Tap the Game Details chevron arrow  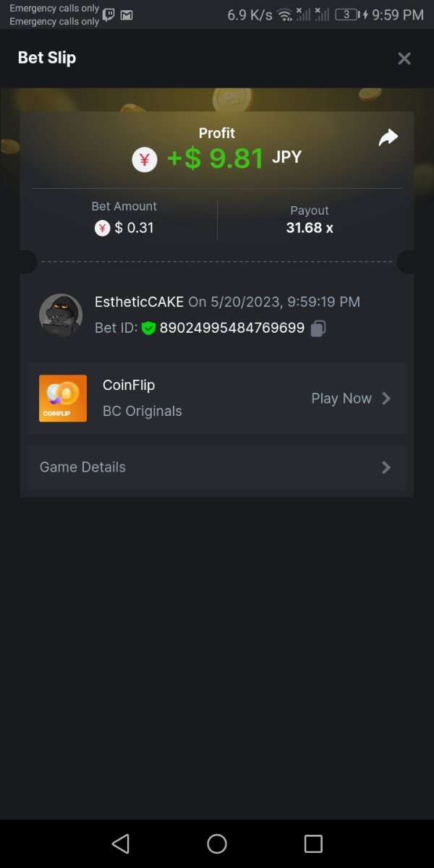click(386, 467)
